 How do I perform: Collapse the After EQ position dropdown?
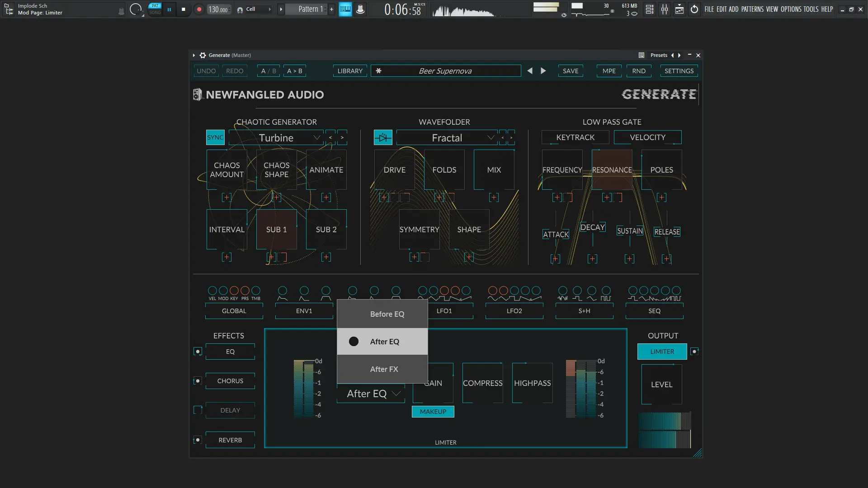(x=371, y=394)
